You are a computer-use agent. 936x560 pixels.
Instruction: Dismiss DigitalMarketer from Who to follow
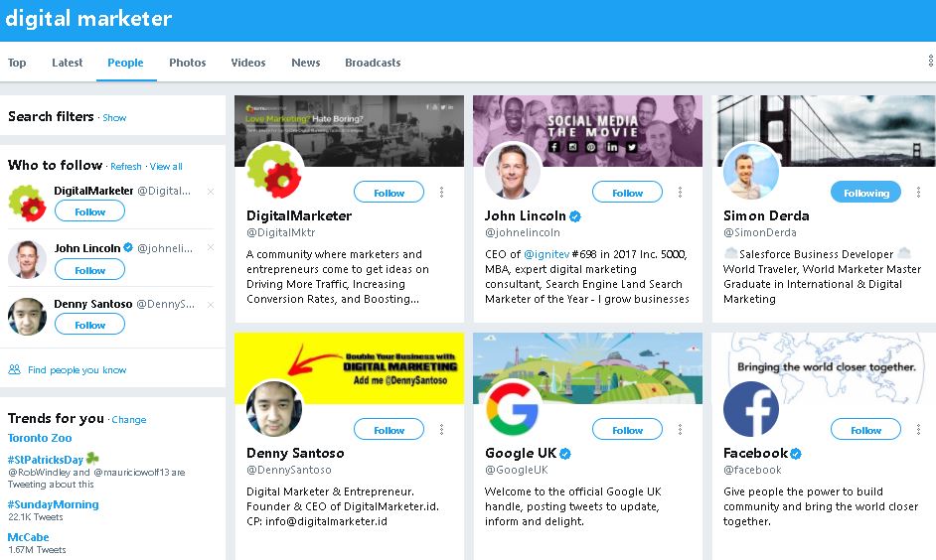pyautogui.click(x=210, y=192)
